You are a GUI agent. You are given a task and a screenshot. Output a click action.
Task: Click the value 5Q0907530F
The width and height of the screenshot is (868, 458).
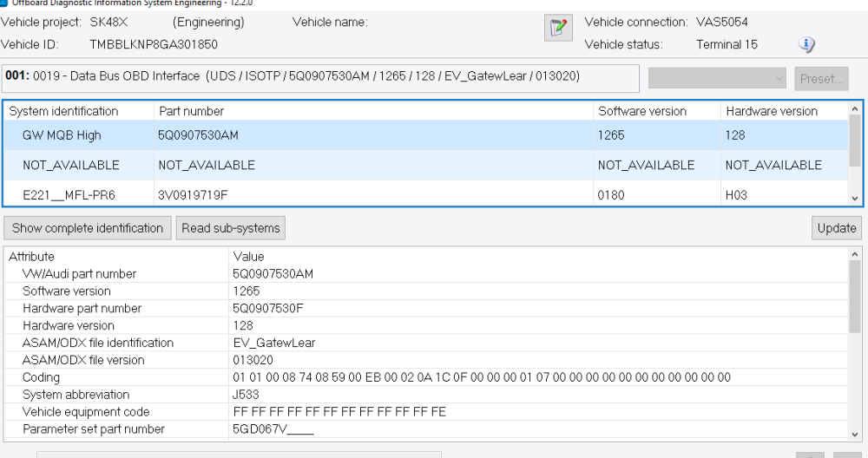(x=268, y=308)
